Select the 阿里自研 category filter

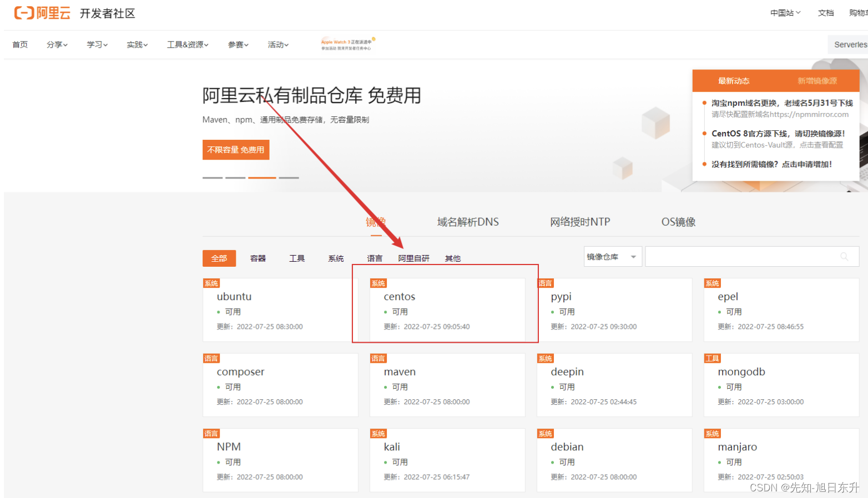[x=413, y=258]
